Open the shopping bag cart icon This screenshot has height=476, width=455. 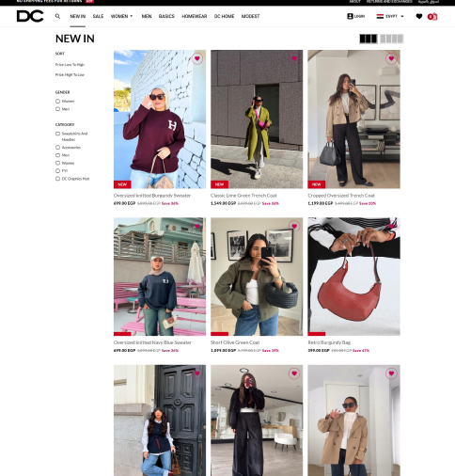432,17
